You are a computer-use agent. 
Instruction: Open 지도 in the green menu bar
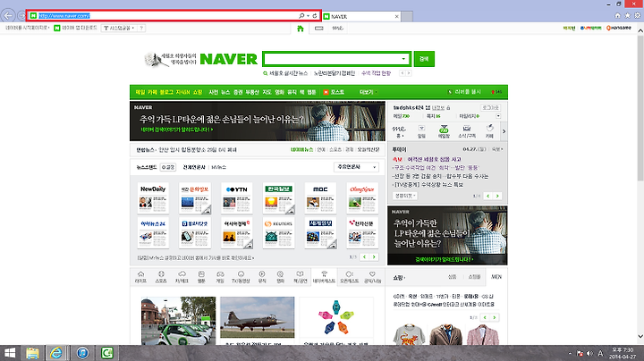pyautogui.click(x=267, y=92)
